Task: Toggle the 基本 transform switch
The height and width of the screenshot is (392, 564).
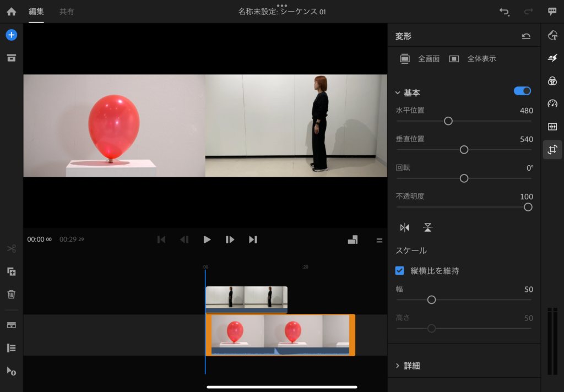Action: pos(522,91)
